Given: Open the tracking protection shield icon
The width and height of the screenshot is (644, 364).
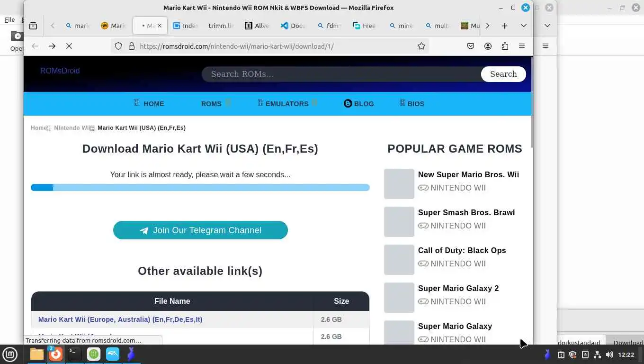Looking at the screenshot, I should 118,46.
